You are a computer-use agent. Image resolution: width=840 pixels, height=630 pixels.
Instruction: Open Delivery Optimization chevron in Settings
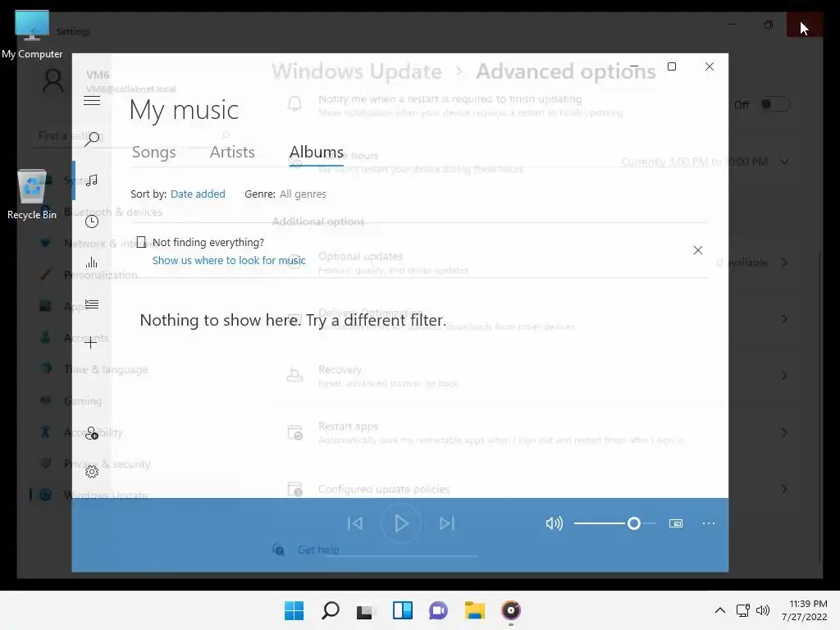[x=784, y=319]
